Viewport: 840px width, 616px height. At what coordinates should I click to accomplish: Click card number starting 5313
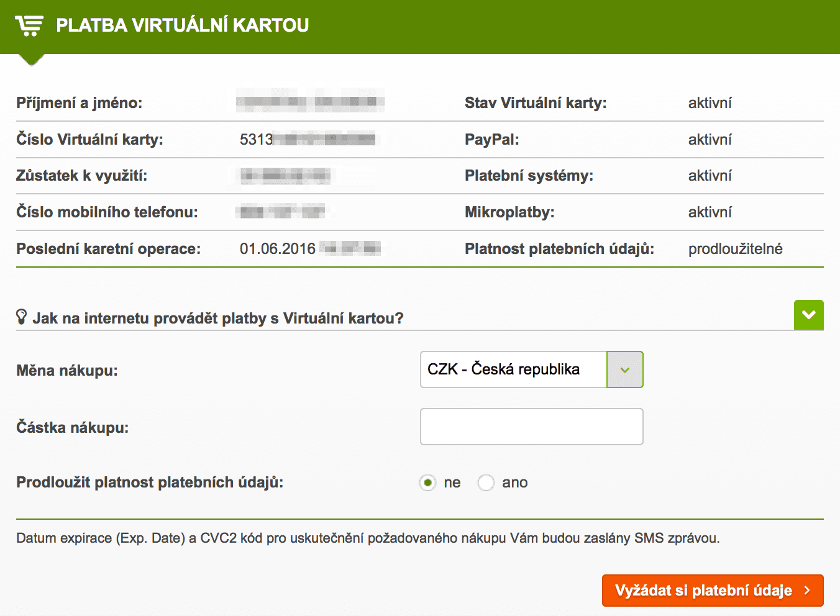[x=308, y=140]
